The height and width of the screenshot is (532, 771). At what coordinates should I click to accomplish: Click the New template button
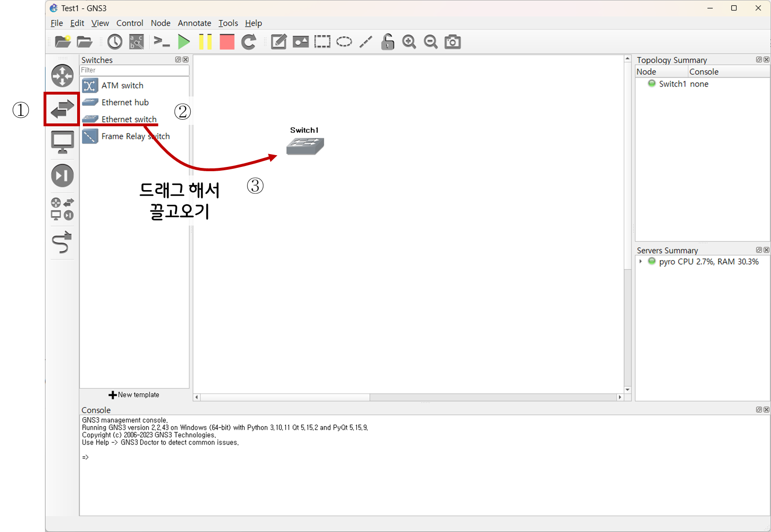[134, 395]
